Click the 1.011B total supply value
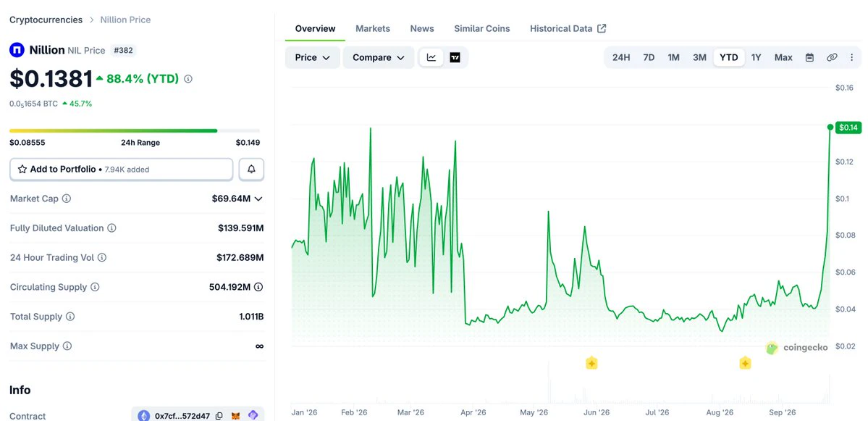This screenshot has width=868, height=421. pyautogui.click(x=251, y=317)
